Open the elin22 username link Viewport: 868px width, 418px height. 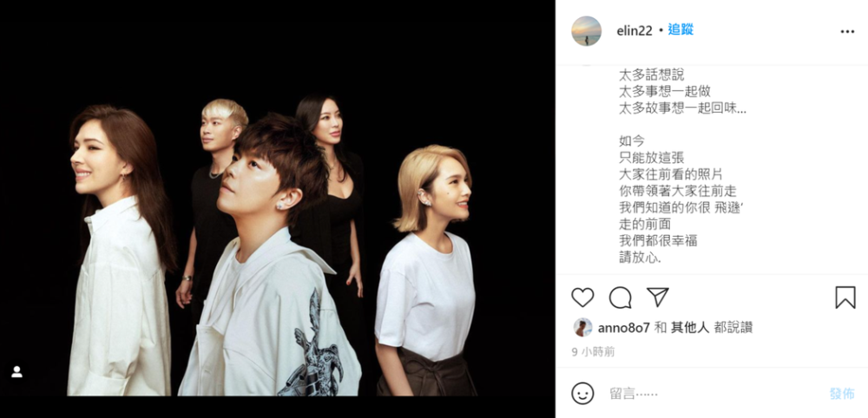[635, 31]
